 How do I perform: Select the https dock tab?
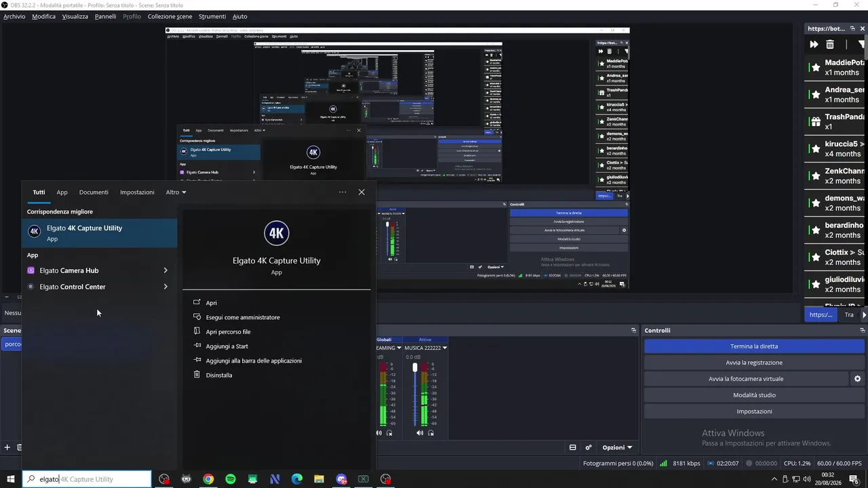821,314
